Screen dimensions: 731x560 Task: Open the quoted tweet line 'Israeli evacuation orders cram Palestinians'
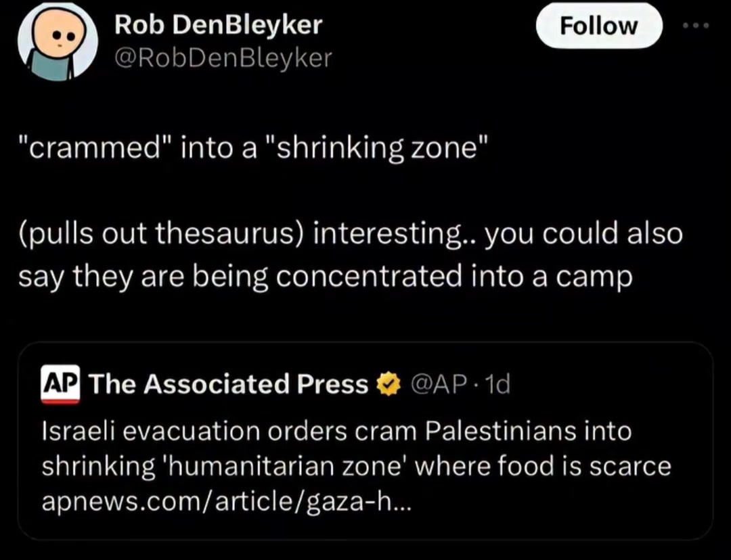click(x=336, y=431)
